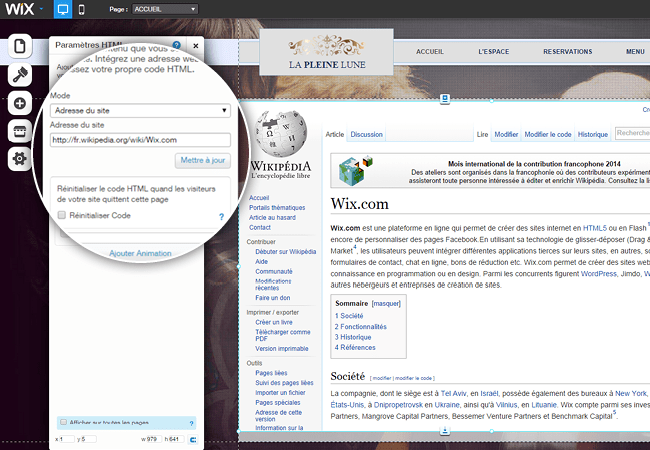The image size is (650, 450).
Task: Click the height h field
Action: pyautogui.click(x=176, y=439)
